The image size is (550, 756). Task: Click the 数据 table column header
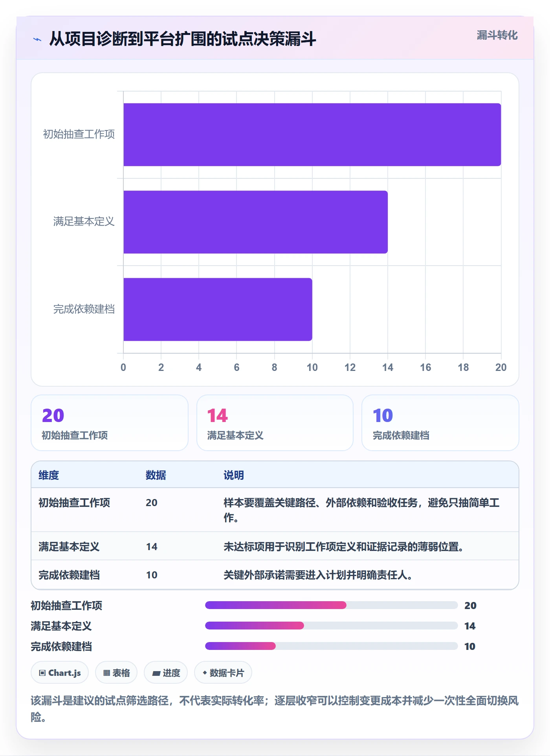pyautogui.click(x=156, y=475)
